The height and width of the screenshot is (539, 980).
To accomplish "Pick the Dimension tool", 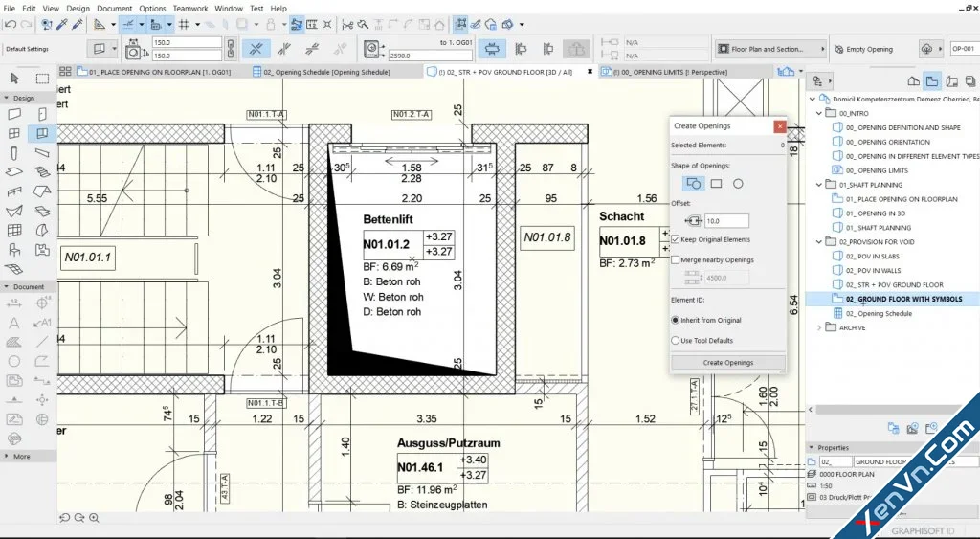I will [14, 303].
